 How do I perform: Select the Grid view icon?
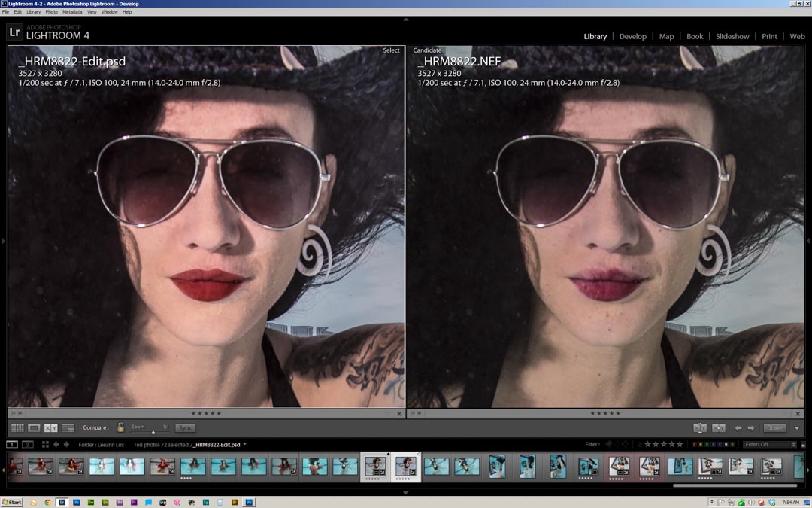[17, 427]
